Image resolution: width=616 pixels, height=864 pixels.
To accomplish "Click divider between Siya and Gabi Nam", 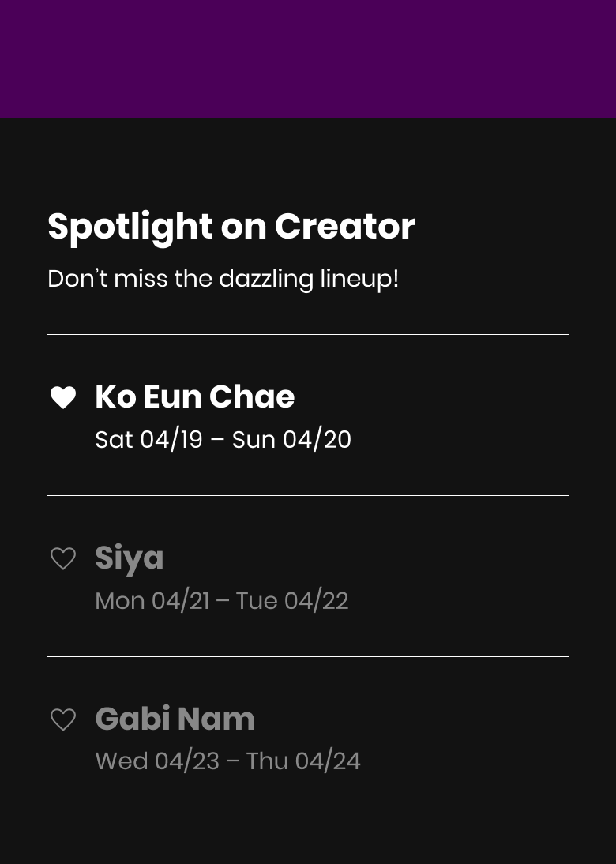I will (308, 656).
